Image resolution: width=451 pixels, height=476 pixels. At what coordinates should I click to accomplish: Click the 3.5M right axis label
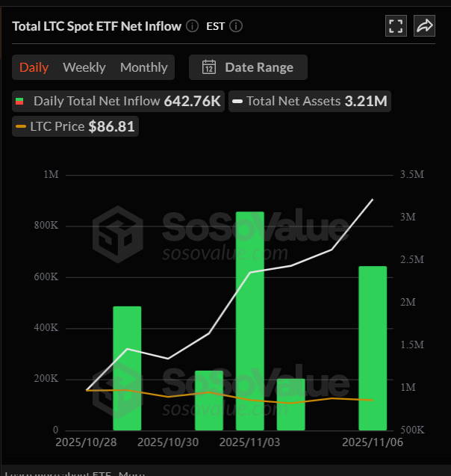[x=412, y=175]
